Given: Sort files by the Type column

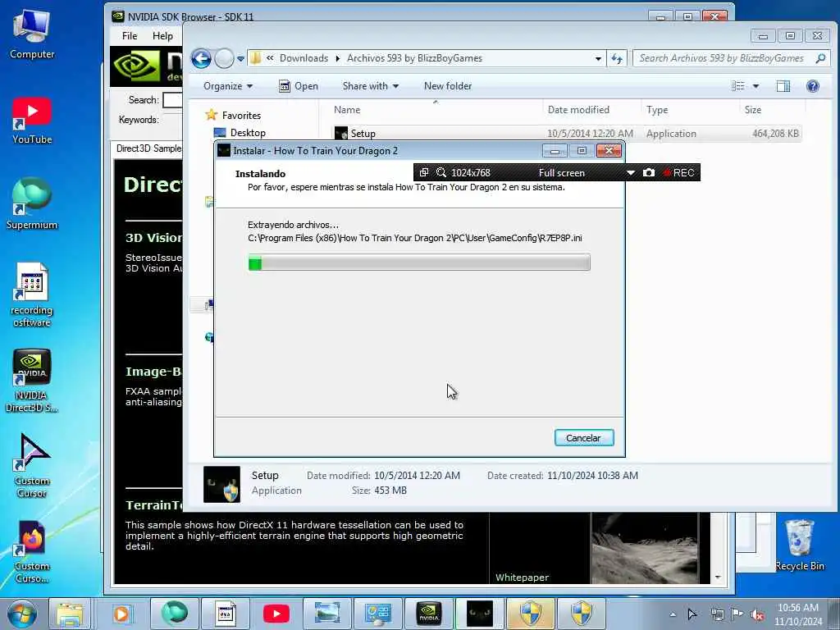Looking at the screenshot, I should (x=657, y=110).
